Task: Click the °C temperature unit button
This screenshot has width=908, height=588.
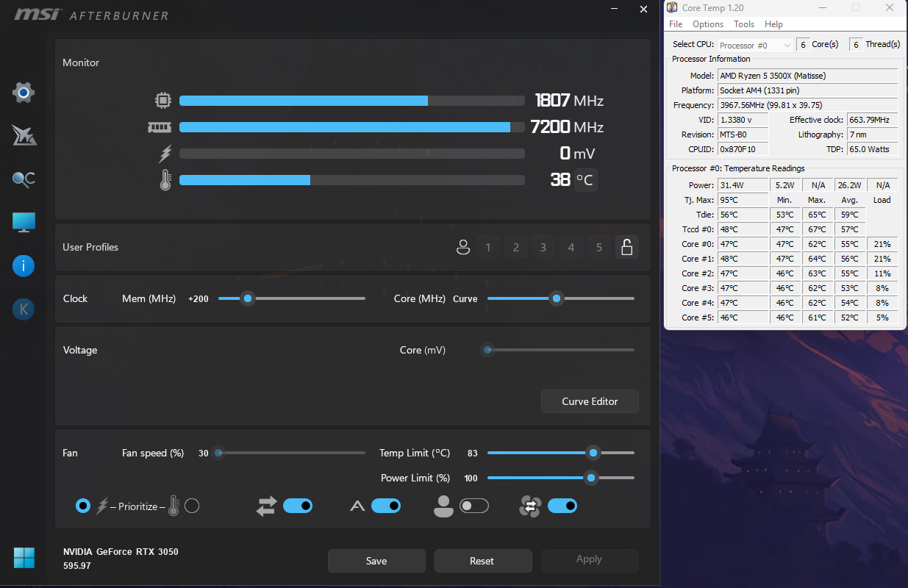Action: pyautogui.click(x=585, y=179)
